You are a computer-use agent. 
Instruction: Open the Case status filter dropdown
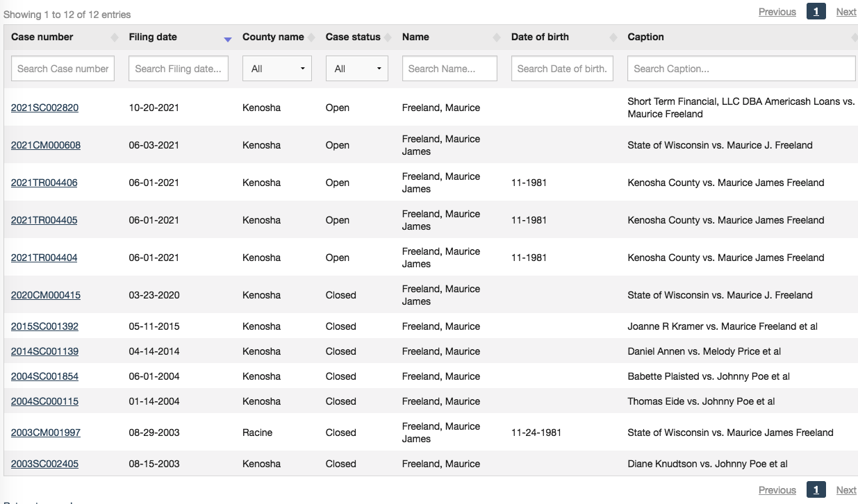pyautogui.click(x=357, y=69)
